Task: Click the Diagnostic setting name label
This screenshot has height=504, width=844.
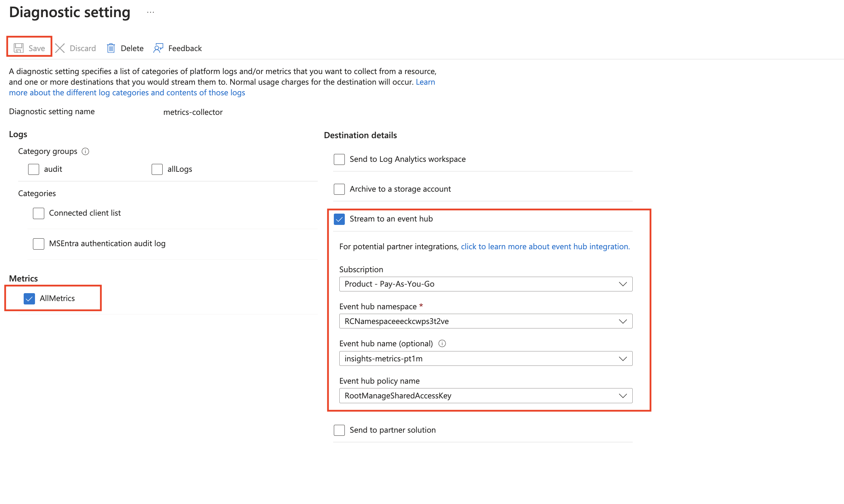Action: (x=52, y=111)
